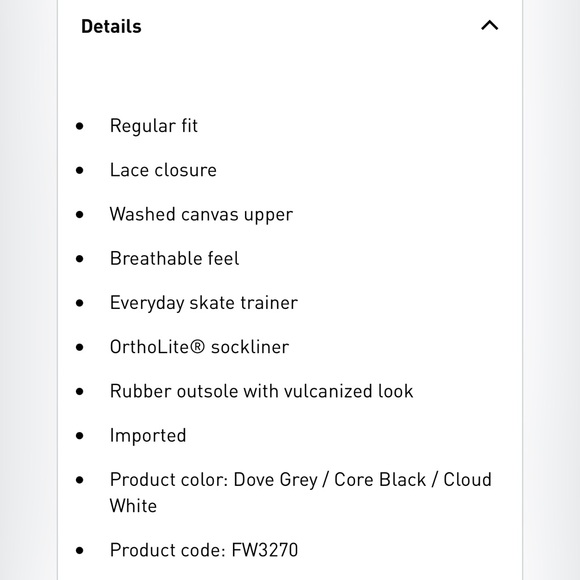Select the Imported list item
Image resolution: width=580 pixels, height=580 pixels.
pos(148,436)
